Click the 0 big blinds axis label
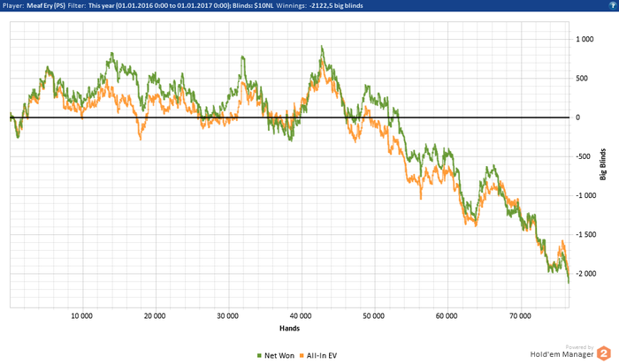Viewport: 619px width, 364px height. tap(578, 118)
